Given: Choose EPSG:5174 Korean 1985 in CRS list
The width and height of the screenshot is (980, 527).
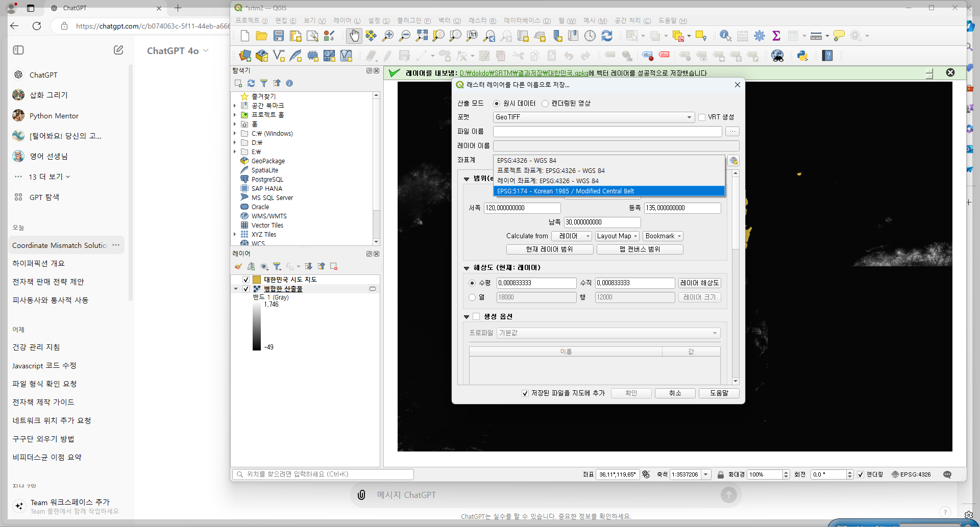Looking at the screenshot, I should 609,191.
